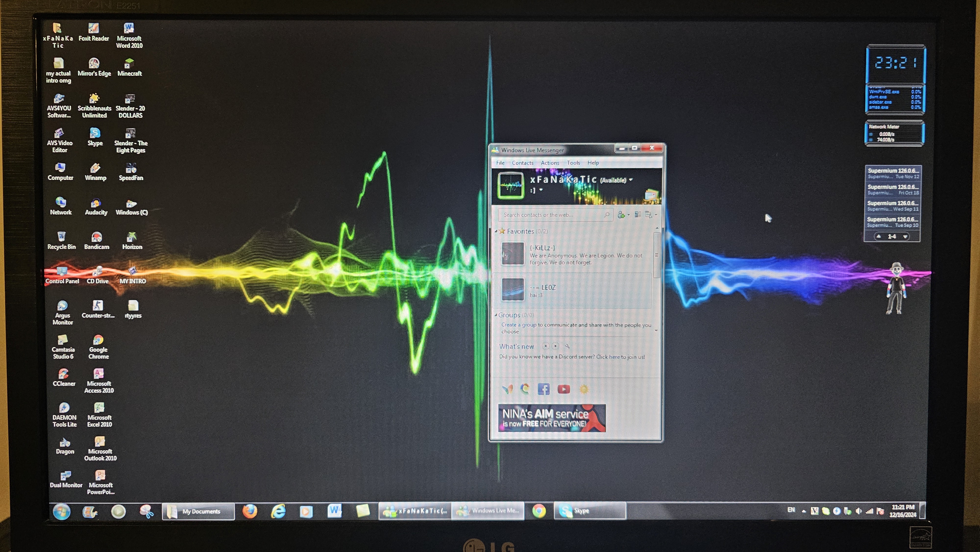Click the contact list layout icon in Messenger
The height and width of the screenshot is (552, 980).
[x=638, y=215]
